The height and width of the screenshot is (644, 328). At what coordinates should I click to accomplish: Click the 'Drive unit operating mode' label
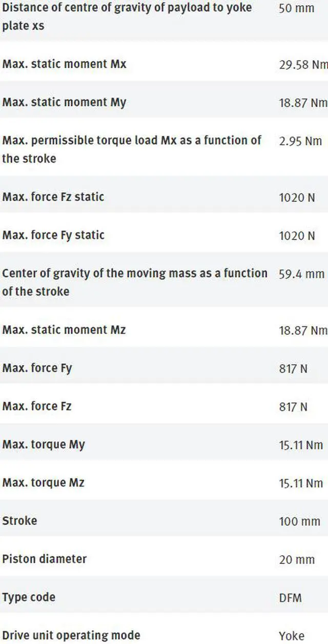(x=71, y=635)
